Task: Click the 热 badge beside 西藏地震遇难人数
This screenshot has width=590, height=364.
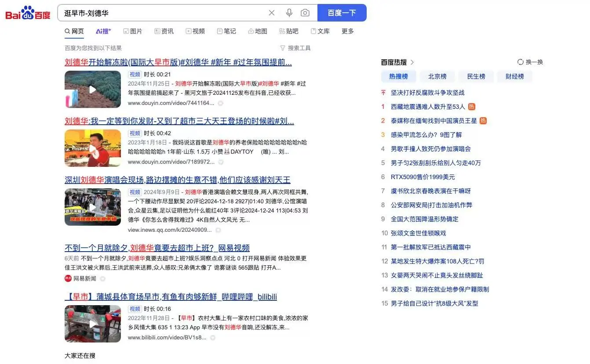Action: point(472,107)
